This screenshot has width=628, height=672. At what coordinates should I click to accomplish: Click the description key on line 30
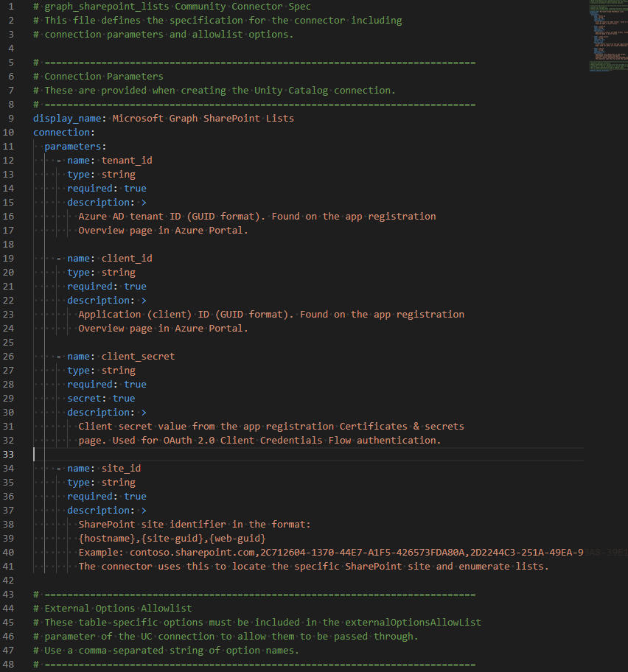(x=98, y=413)
